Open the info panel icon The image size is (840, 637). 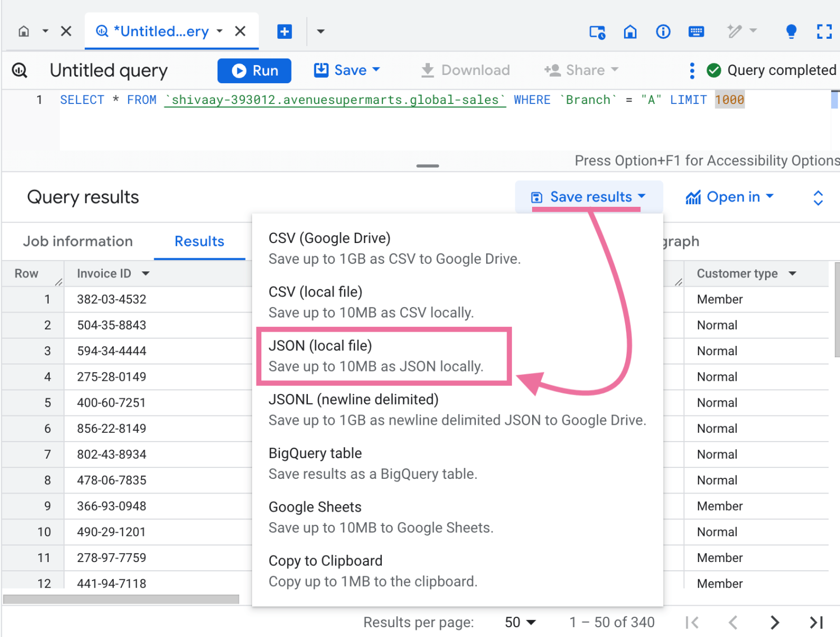click(x=663, y=32)
